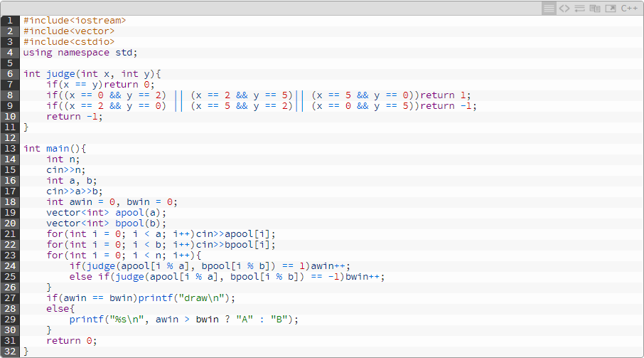
Task: Click "bpool(b);" on line 20
Action: click(141, 223)
